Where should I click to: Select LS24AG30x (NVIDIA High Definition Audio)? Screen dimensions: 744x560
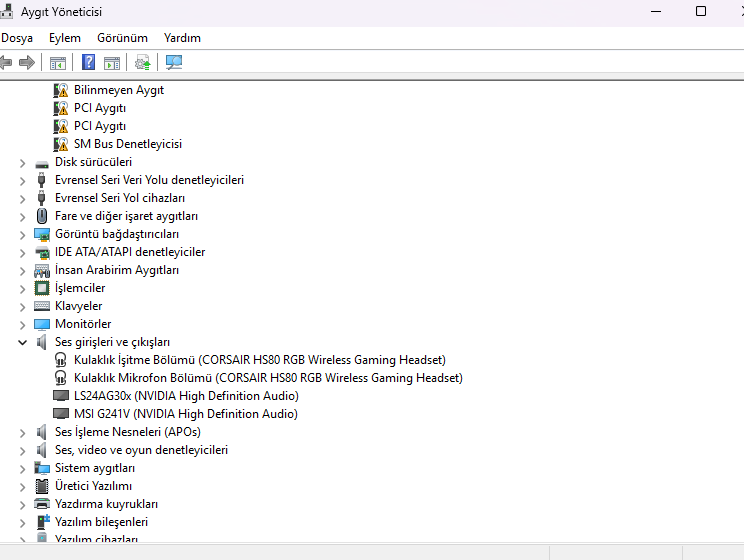[x=186, y=396]
